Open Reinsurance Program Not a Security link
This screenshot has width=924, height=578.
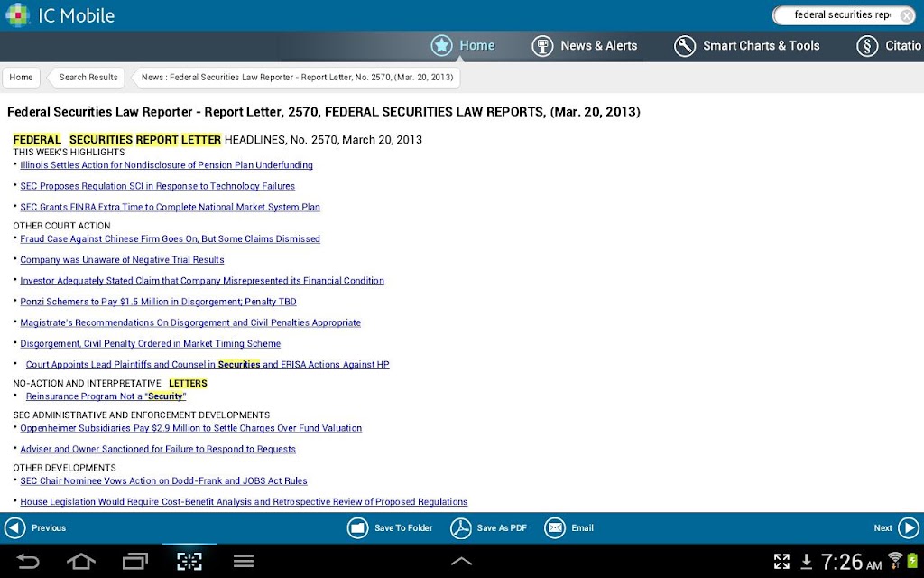click(x=106, y=396)
